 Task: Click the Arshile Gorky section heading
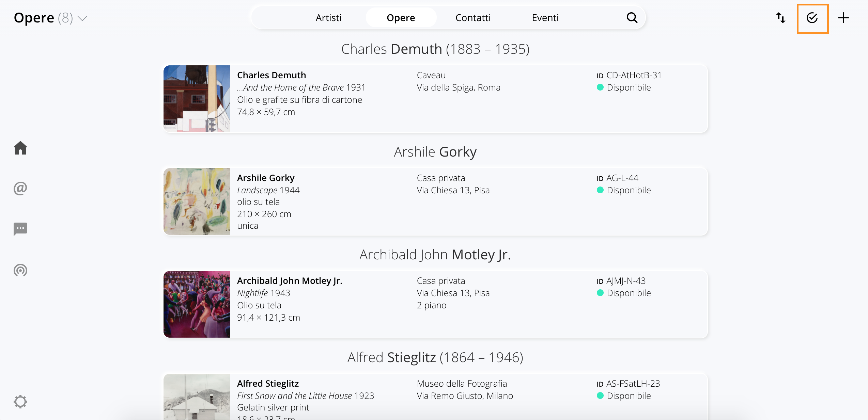435,152
